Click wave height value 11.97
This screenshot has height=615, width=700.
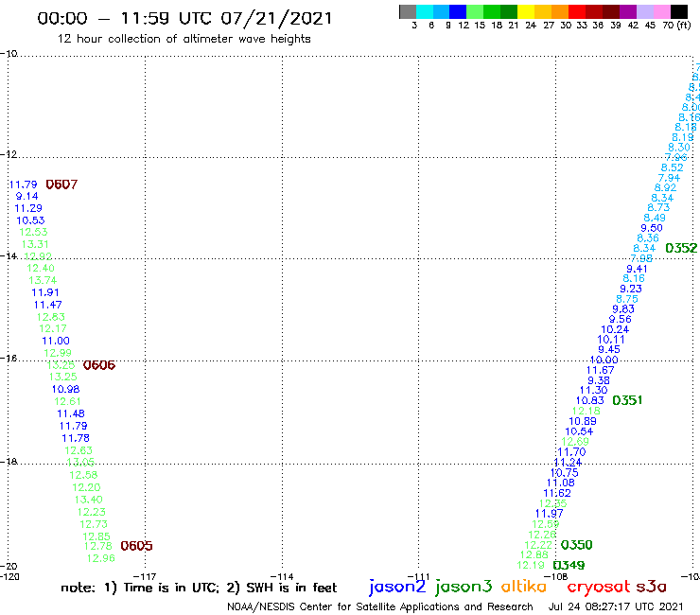click(x=549, y=514)
